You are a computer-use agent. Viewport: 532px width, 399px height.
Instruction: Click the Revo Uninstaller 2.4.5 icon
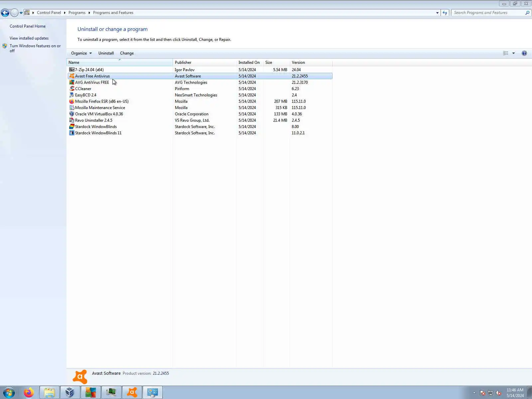tap(71, 120)
